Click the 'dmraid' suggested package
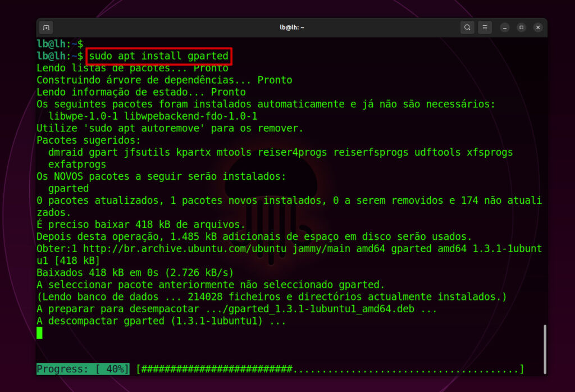 tap(66, 153)
